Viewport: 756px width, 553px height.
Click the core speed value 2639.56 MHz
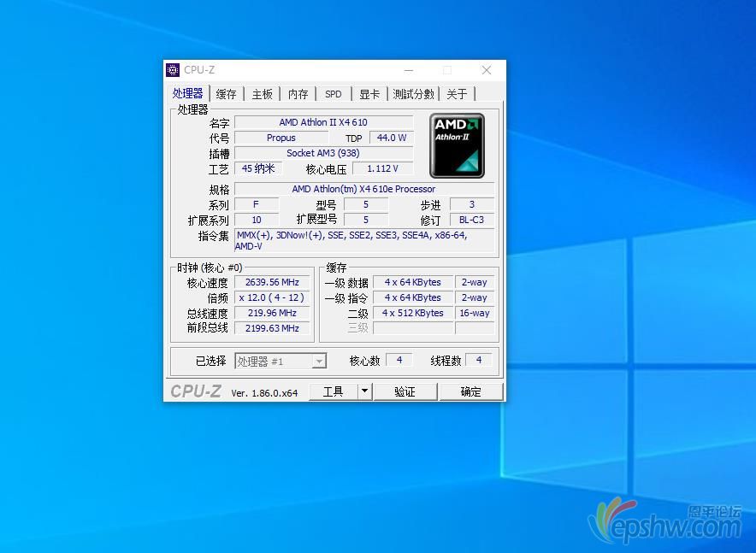272,282
